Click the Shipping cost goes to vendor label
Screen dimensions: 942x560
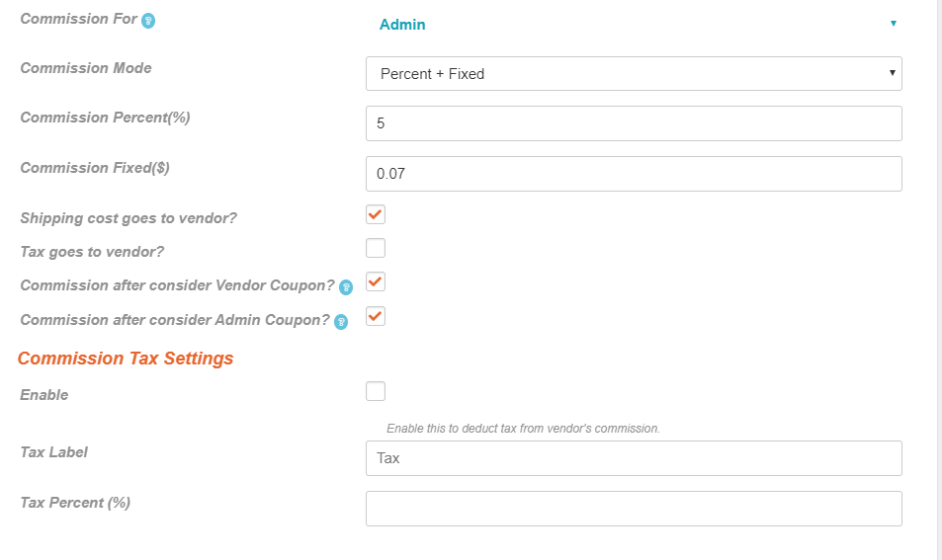128,218
